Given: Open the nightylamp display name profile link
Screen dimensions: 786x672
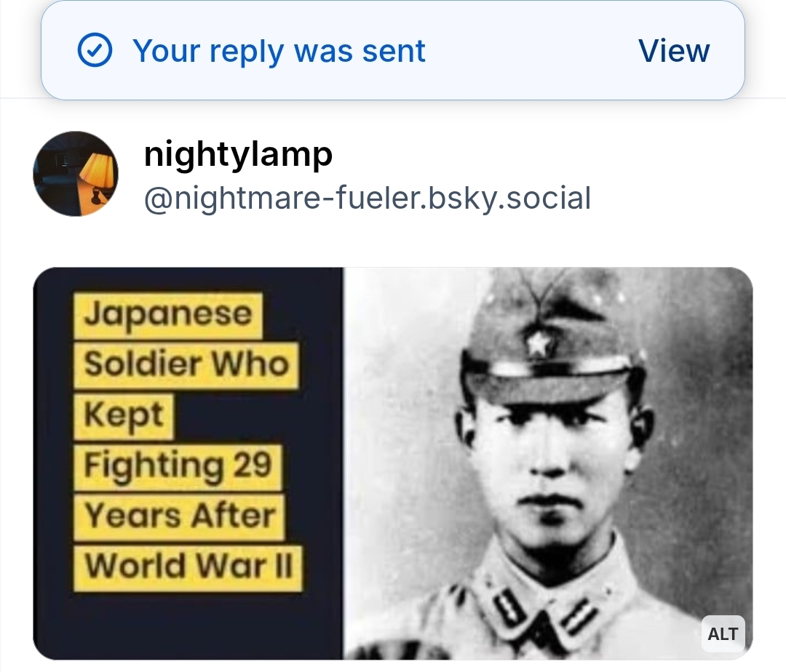Looking at the screenshot, I should tap(238, 154).
